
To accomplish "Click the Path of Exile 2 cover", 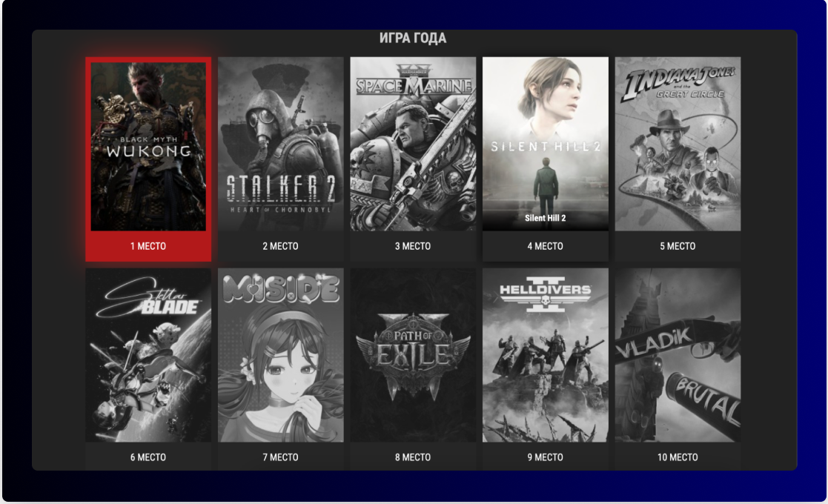I will pyautogui.click(x=412, y=356).
